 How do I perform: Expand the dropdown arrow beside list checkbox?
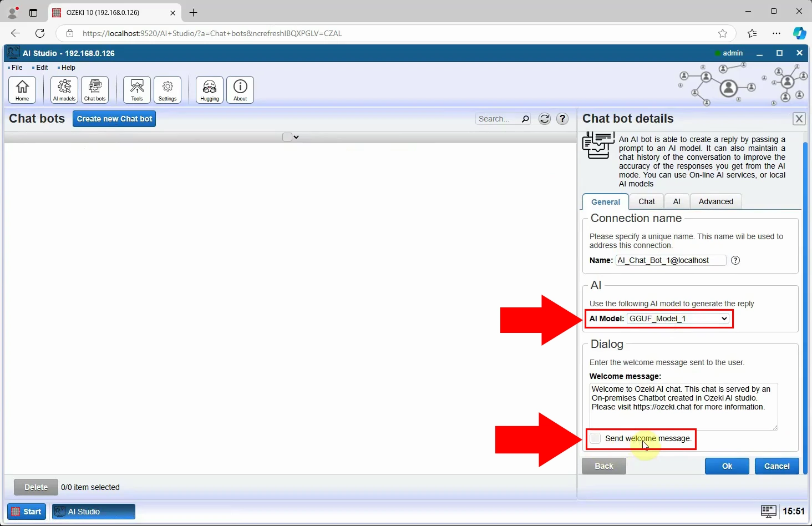(x=296, y=137)
